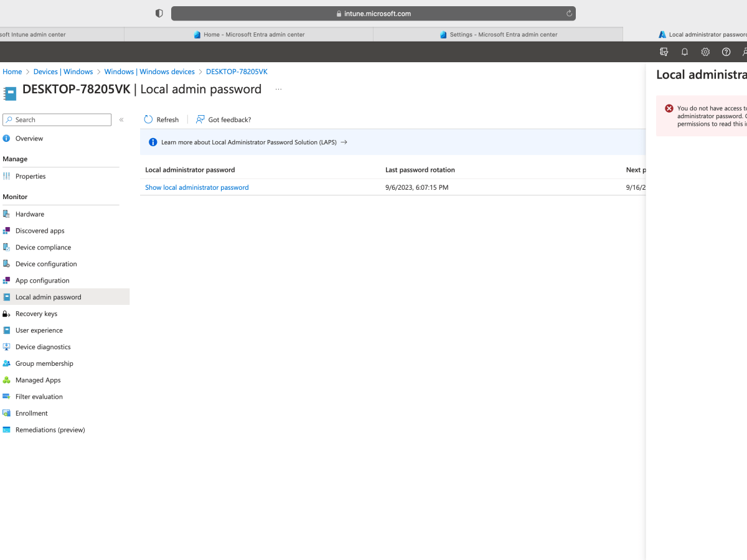747x560 pixels.
Task: Click the Refresh button
Action: [x=161, y=119]
